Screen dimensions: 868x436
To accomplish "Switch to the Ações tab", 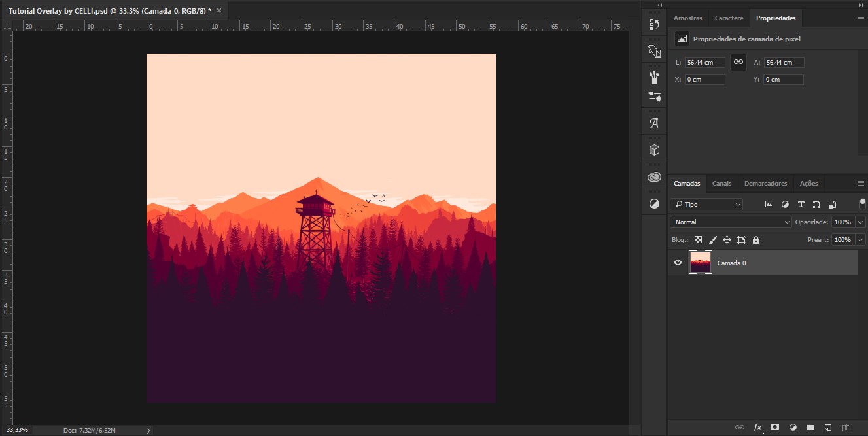I will tap(808, 184).
